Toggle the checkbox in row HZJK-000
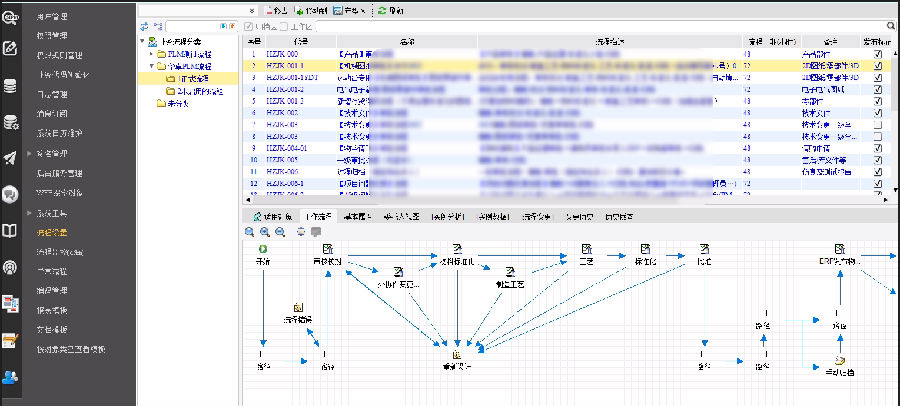 (x=877, y=53)
